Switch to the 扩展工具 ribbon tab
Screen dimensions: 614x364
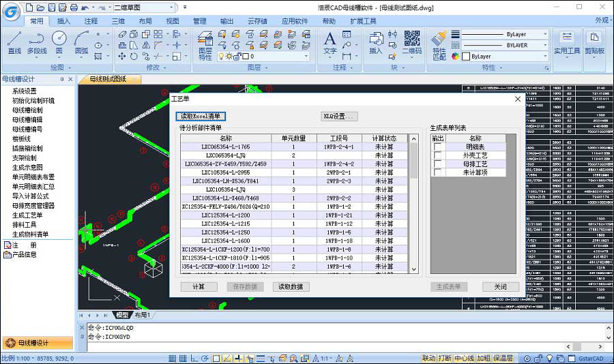point(363,21)
